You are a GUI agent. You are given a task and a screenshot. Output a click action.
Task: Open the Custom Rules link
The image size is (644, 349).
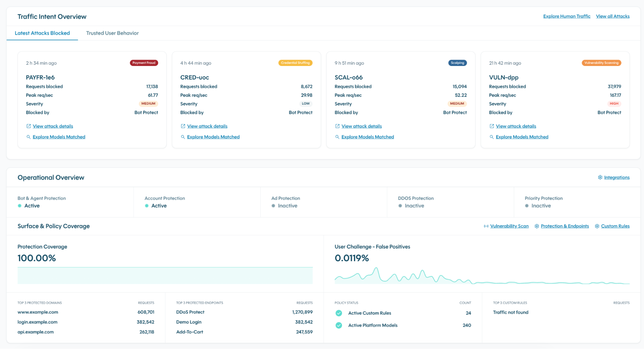[615, 226]
